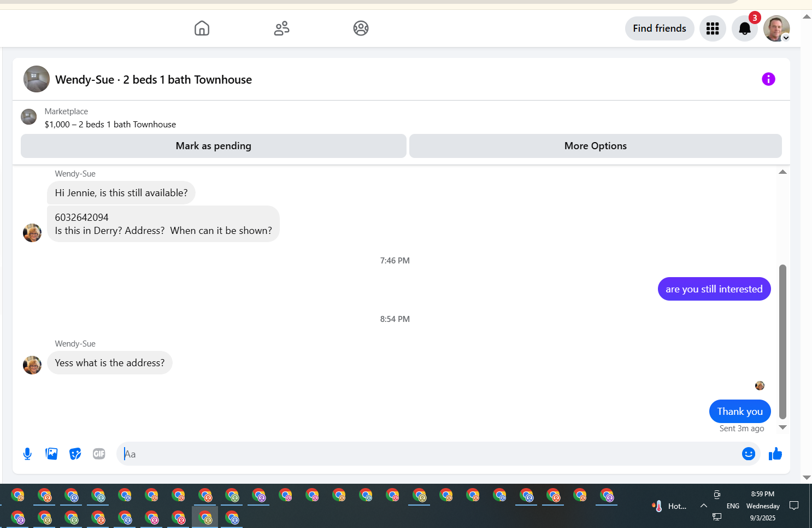
Task: Record a voice clip with the microphone icon
Action: [x=27, y=454]
